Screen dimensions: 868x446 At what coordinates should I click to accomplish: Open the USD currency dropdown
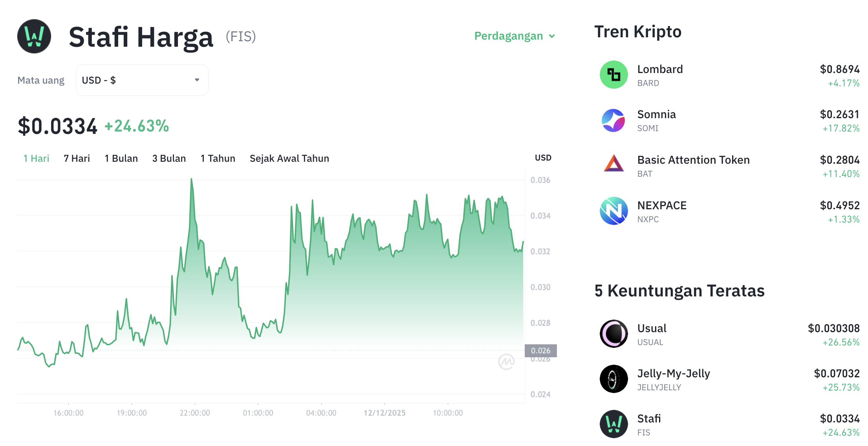(x=141, y=80)
